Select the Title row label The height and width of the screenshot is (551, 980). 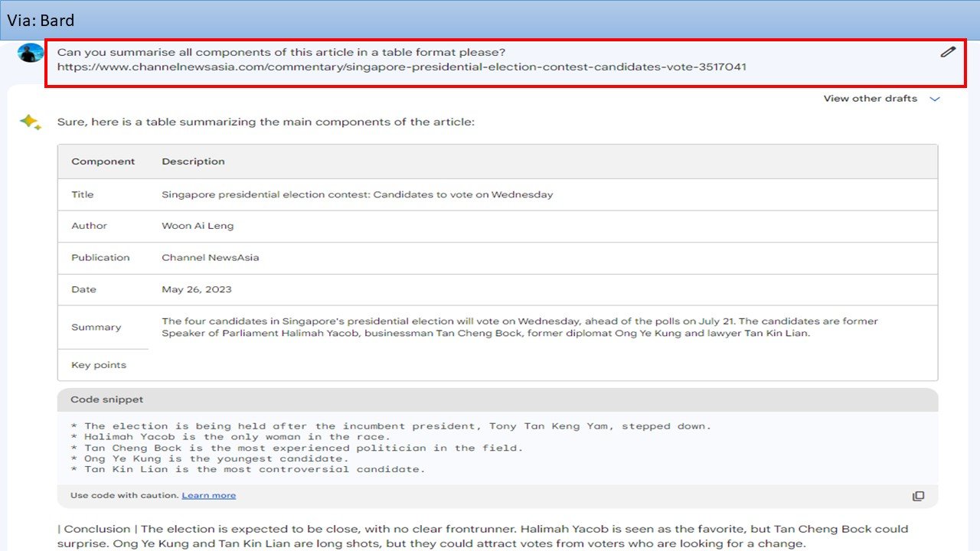pos(83,194)
